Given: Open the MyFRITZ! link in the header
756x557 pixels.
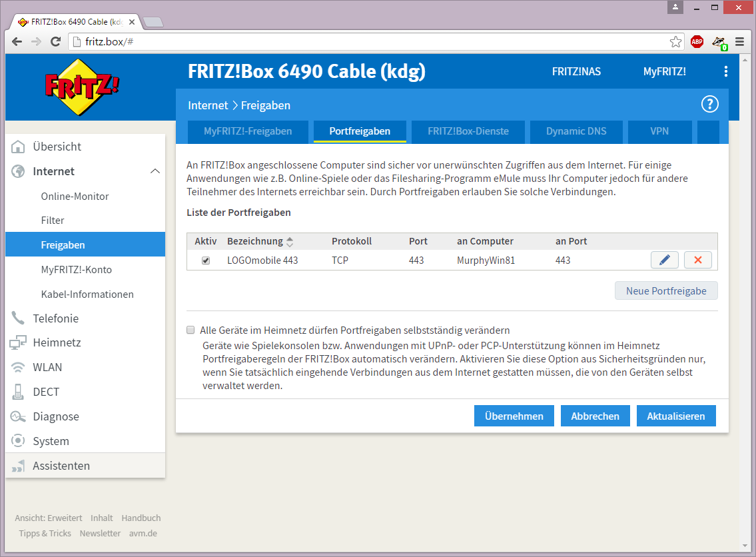Looking at the screenshot, I should pyautogui.click(x=664, y=72).
